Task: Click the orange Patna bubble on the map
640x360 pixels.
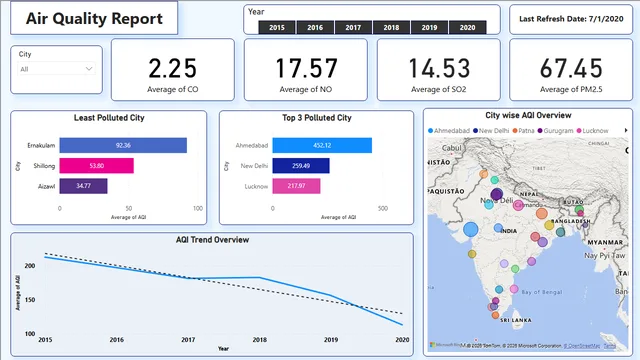Action: [542, 213]
